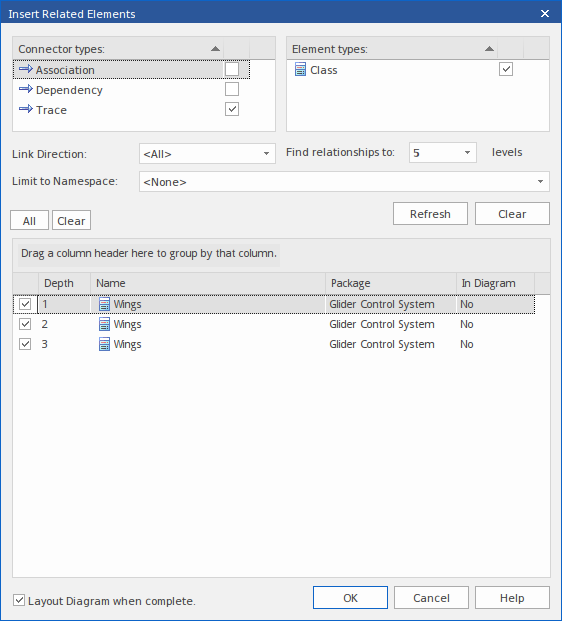Click the Clear button next to All
Image resolution: width=562 pixels, height=621 pixels.
coord(71,220)
